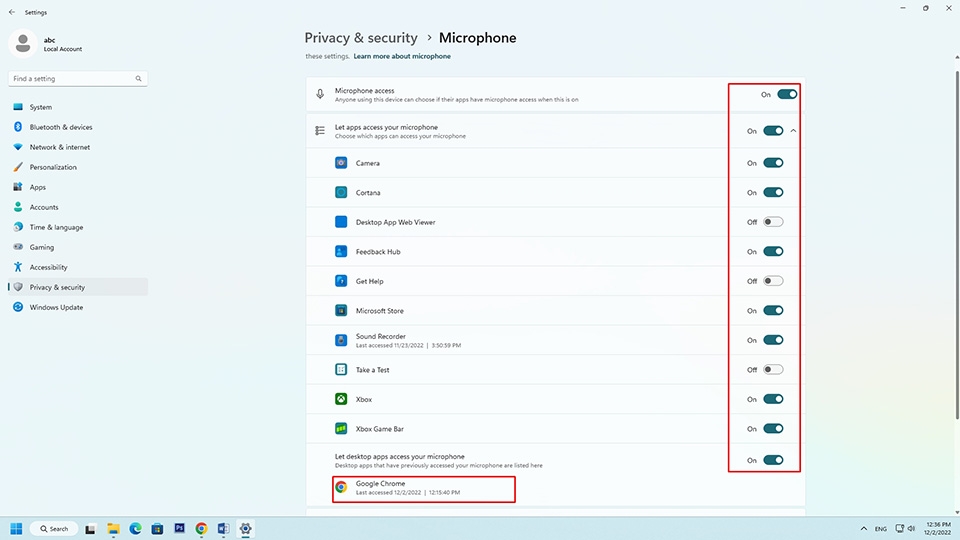960x540 pixels.
Task: Click the Get Help app icon
Action: tap(341, 281)
